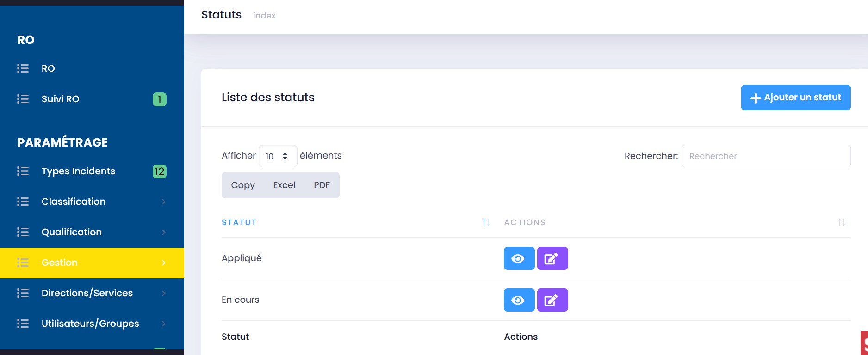Edit the En cours status
This screenshot has width=868, height=355.
(552, 300)
